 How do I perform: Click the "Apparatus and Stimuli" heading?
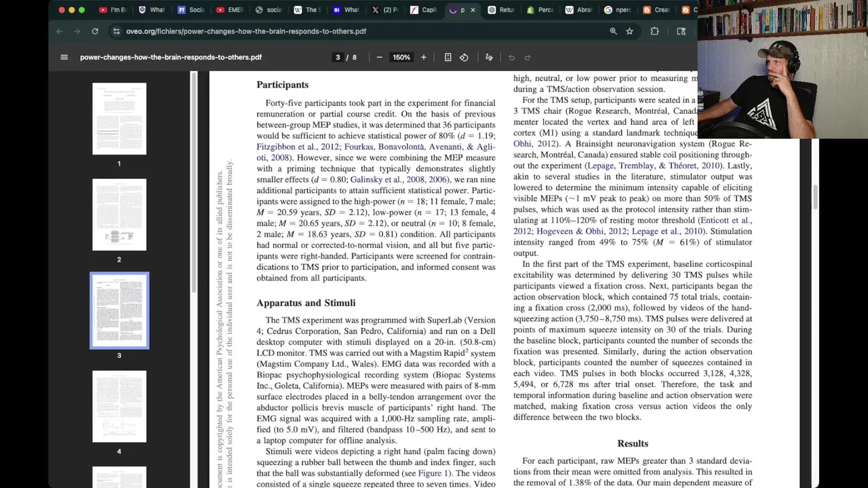point(306,303)
